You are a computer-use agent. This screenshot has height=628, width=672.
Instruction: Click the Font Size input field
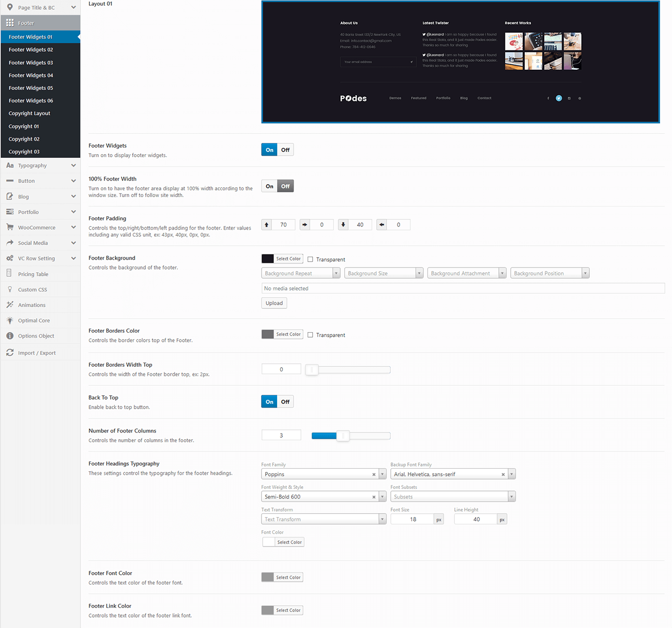point(413,519)
